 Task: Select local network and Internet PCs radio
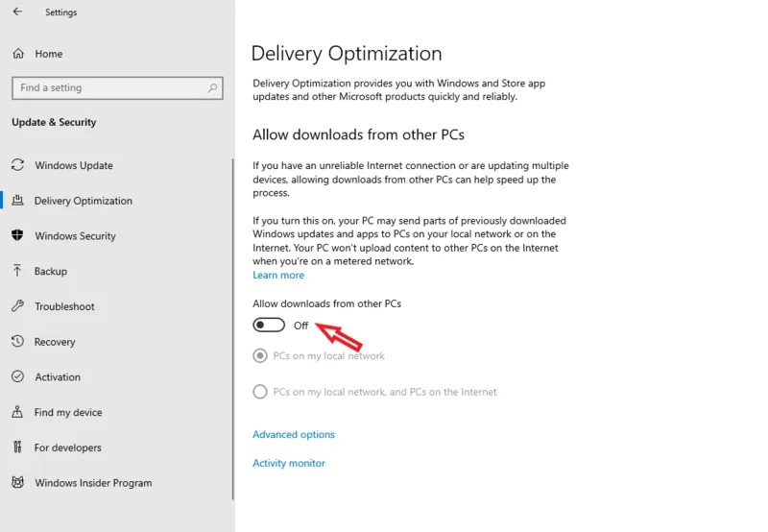coord(260,392)
